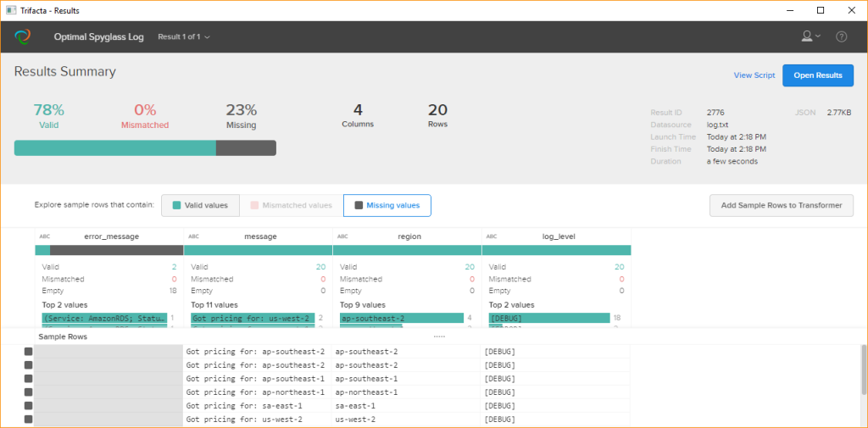The width and height of the screenshot is (868, 428).
Task: Open the user account menu icon
Action: tap(811, 36)
